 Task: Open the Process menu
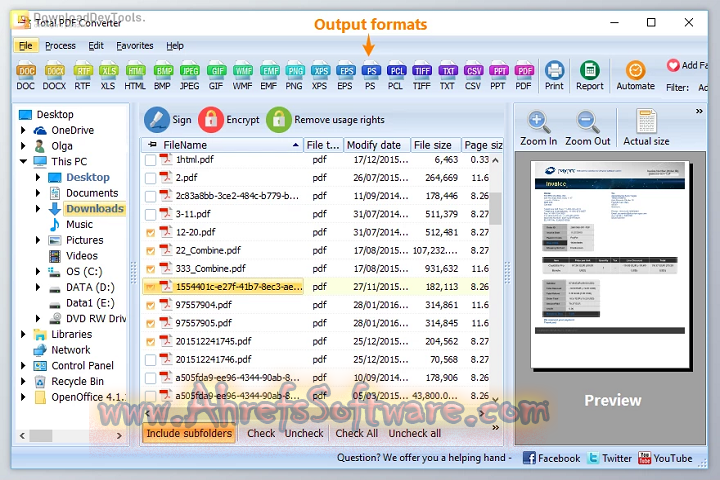click(60, 46)
